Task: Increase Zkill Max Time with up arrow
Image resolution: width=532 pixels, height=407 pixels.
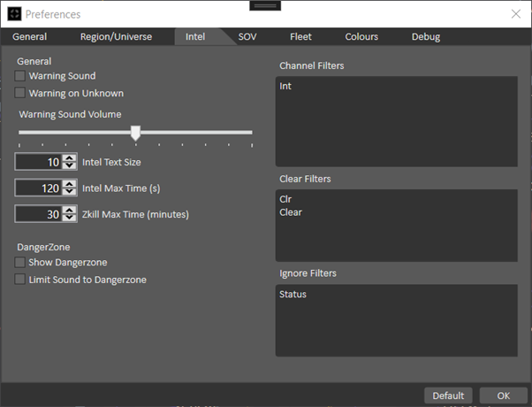Action: (69, 210)
